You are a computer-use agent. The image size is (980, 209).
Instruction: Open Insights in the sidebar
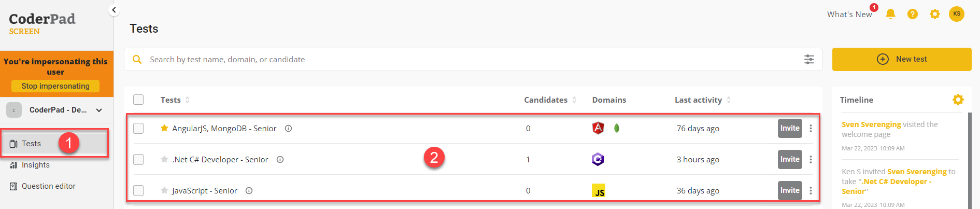(x=36, y=165)
